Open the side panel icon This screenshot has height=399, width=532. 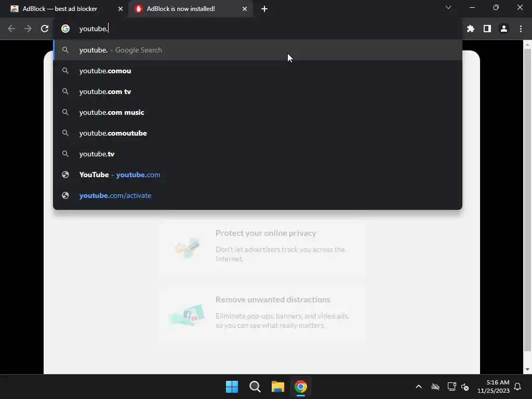coord(487,29)
